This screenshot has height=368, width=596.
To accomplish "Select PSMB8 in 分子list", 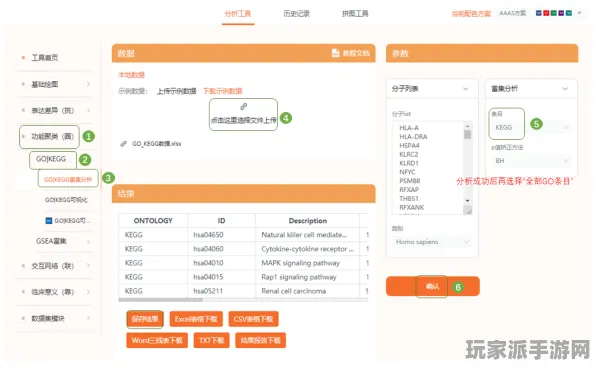I will click(409, 181).
